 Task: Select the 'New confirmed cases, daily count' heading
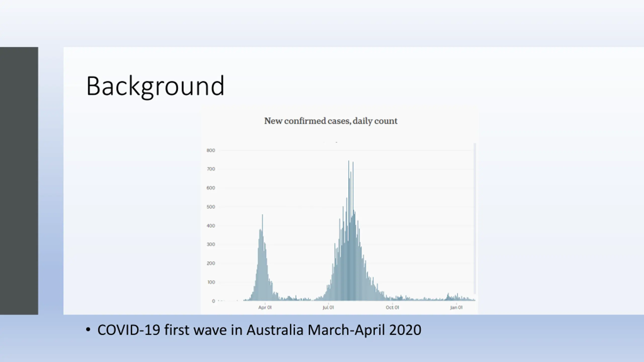click(x=331, y=121)
